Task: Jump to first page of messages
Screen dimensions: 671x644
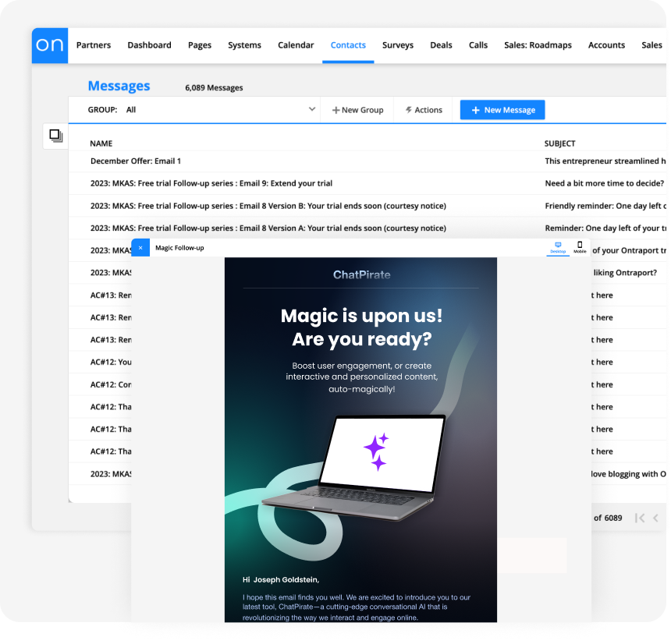Action: (x=639, y=518)
